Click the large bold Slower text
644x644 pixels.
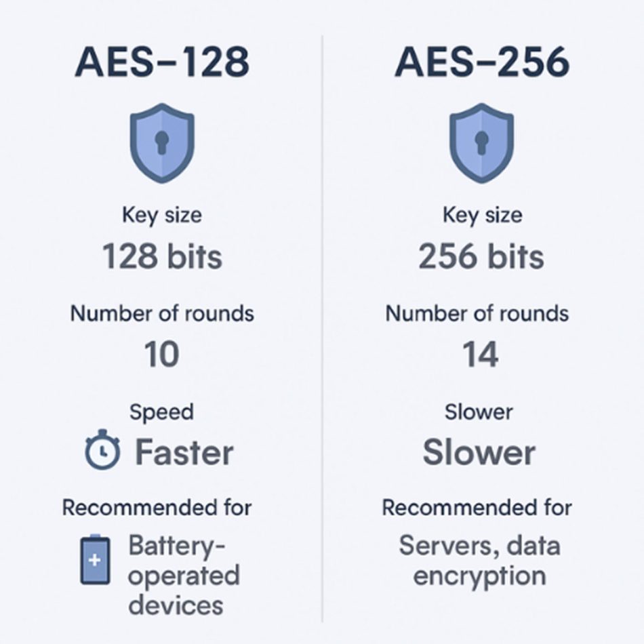click(x=479, y=452)
